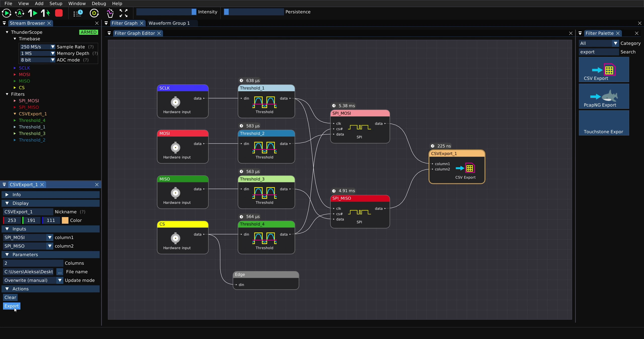Open the Add menu
The image size is (644, 339).
point(39,4)
